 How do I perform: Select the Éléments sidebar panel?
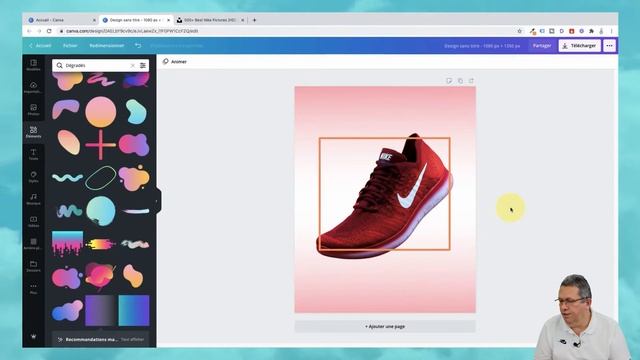pyautogui.click(x=33, y=132)
